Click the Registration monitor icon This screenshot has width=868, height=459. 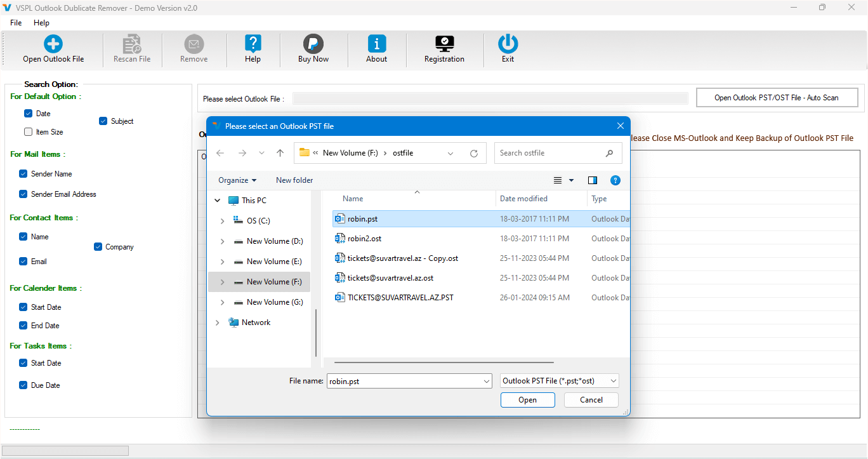(444, 44)
